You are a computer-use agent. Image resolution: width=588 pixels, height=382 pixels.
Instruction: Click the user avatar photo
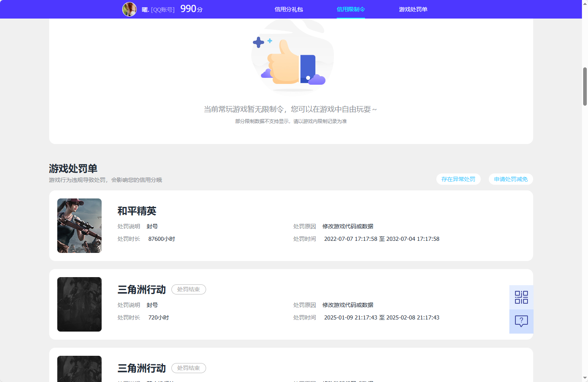click(x=129, y=9)
